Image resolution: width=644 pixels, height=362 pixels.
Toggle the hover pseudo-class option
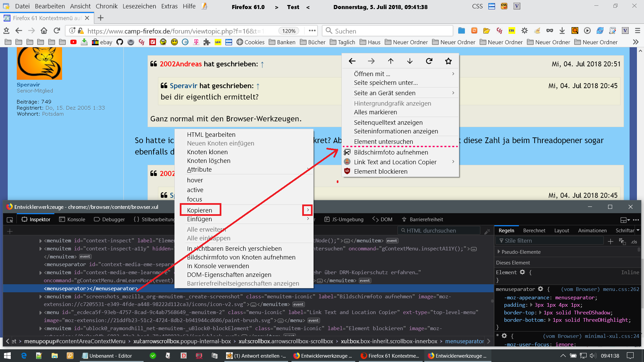point(195,180)
